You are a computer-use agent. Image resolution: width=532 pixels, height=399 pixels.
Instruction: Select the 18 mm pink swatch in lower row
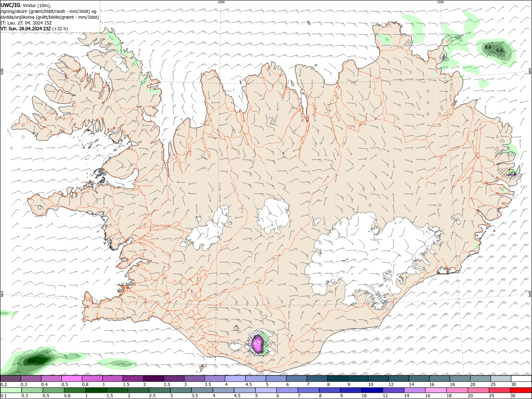click(x=458, y=390)
